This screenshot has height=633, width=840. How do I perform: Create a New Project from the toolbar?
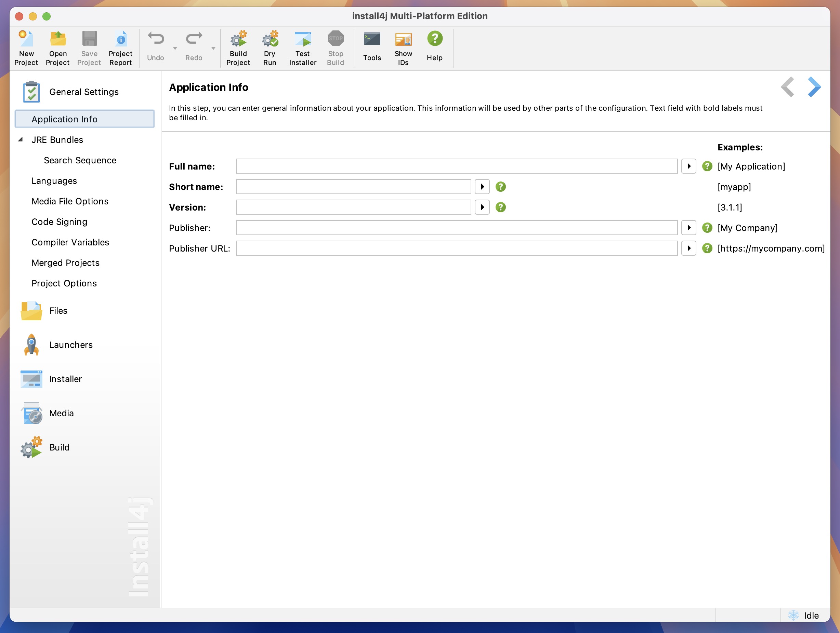[26, 48]
